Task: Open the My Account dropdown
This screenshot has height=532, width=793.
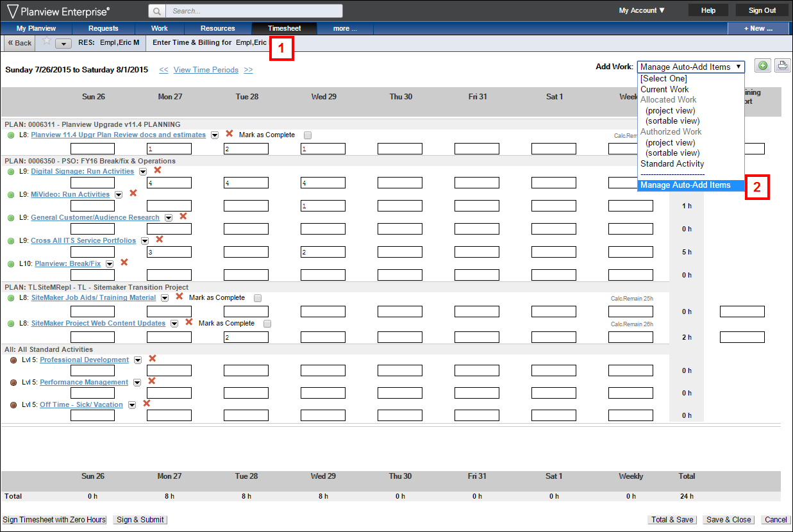Action: (642, 10)
